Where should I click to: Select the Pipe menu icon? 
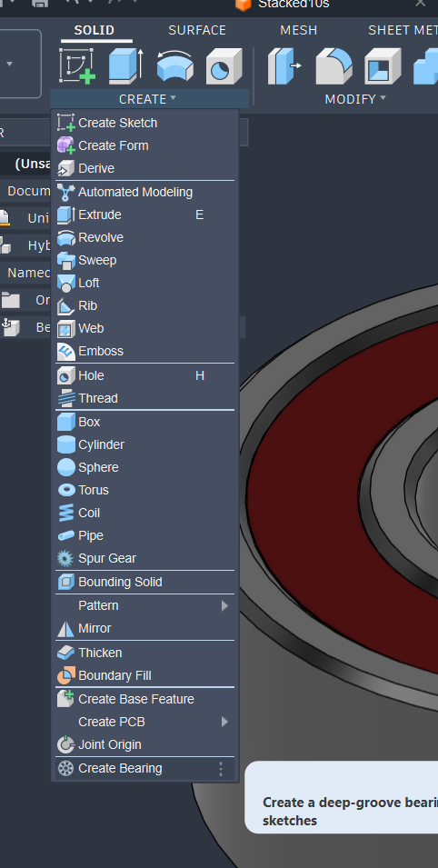click(x=66, y=535)
